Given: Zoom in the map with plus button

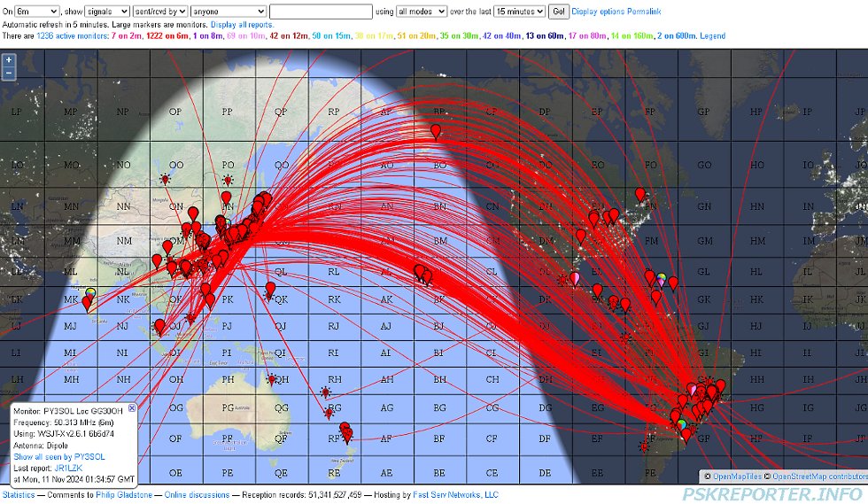Looking at the screenshot, I should pos(8,60).
